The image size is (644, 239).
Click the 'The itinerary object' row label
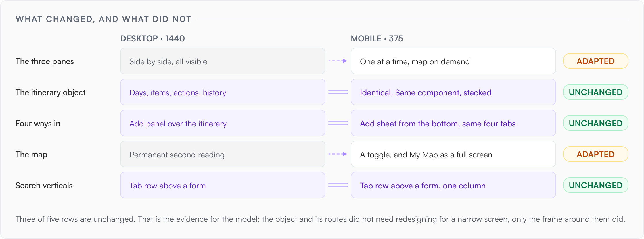[50, 92]
